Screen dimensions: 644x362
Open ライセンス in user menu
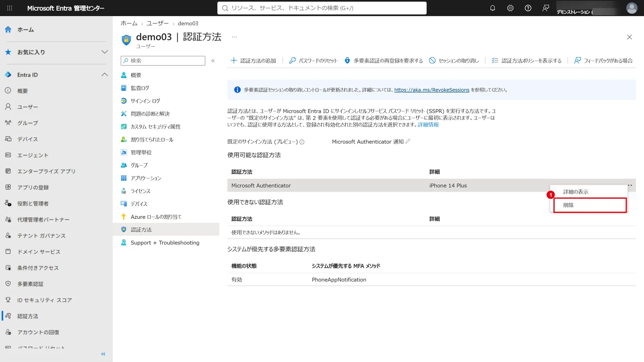click(140, 191)
